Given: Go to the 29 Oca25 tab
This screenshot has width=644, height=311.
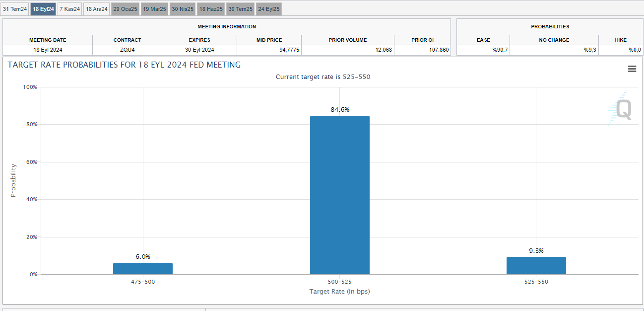Looking at the screenshot, I should 125,9.
